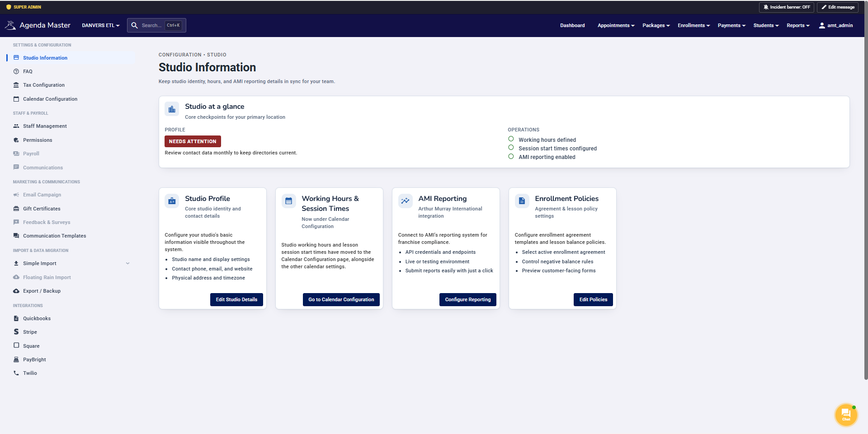Click the Working Hours calendar card icon
The height and width of the screenshot is (434, 868).
click(288, 201)
